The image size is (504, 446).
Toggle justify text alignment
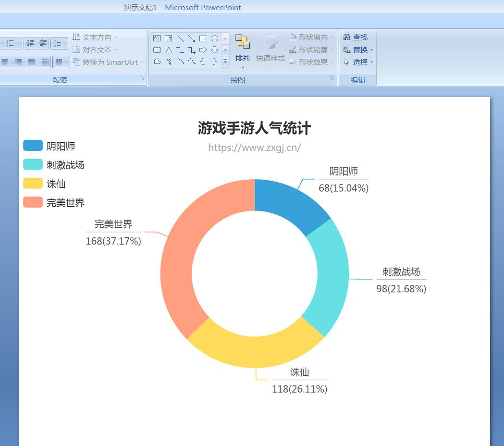point(32,62)
